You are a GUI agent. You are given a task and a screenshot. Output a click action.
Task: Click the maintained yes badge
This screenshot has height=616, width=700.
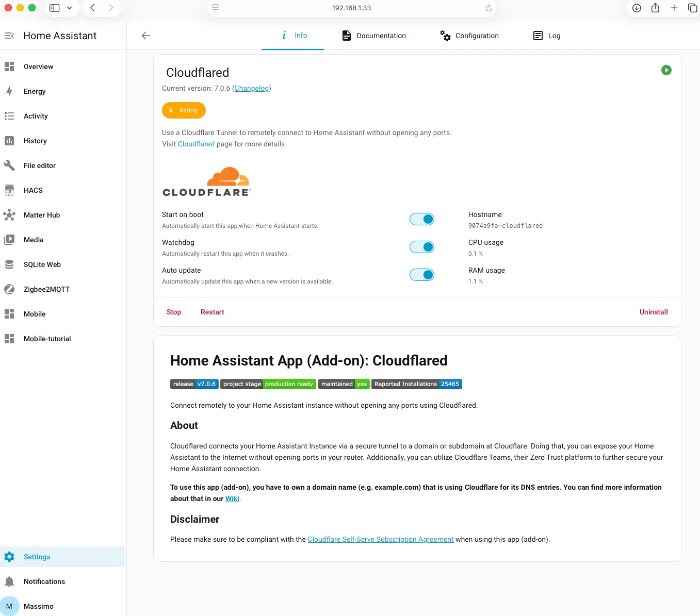344,384
